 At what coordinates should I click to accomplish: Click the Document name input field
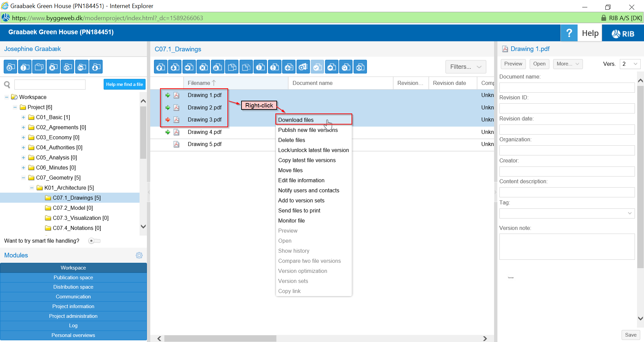point(567,88)
